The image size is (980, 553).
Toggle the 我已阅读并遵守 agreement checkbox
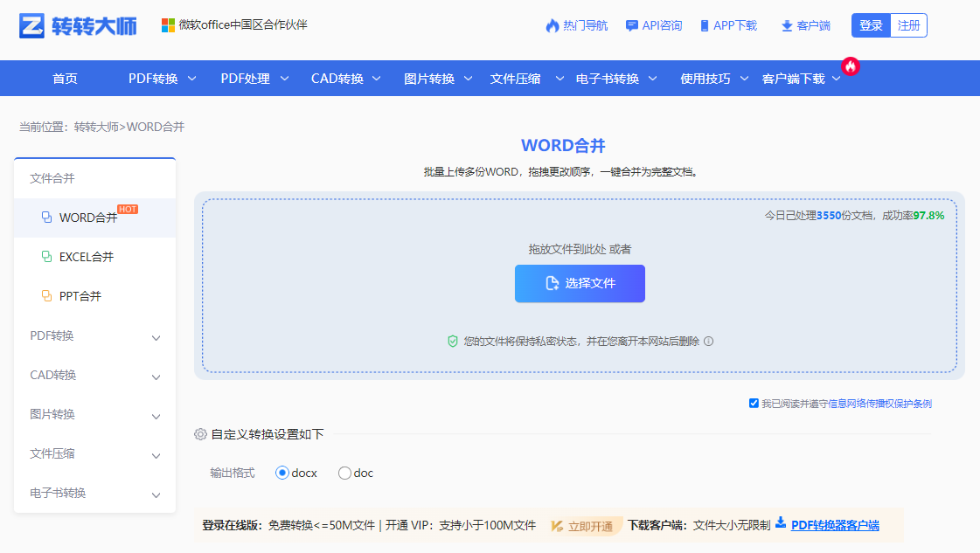coord(754,403)
